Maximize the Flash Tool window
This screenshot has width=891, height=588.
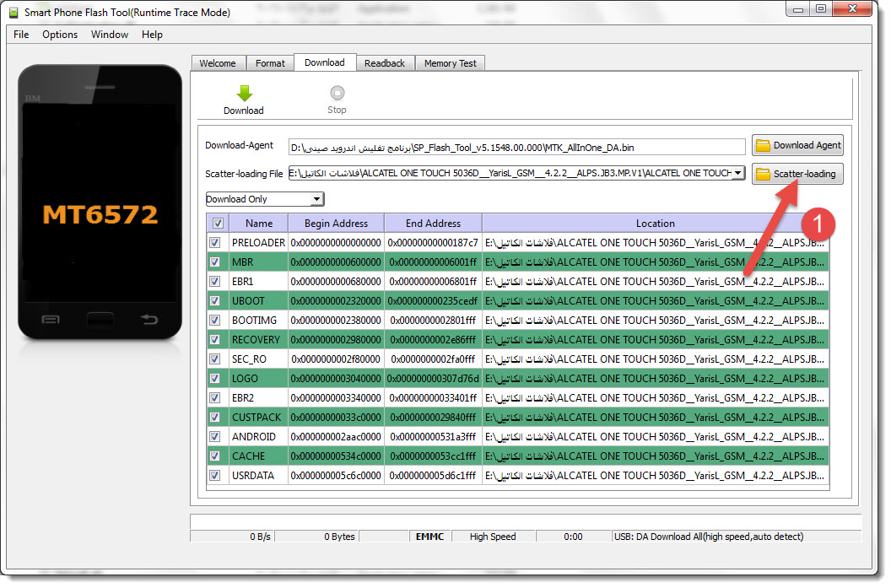pos(820,8)
